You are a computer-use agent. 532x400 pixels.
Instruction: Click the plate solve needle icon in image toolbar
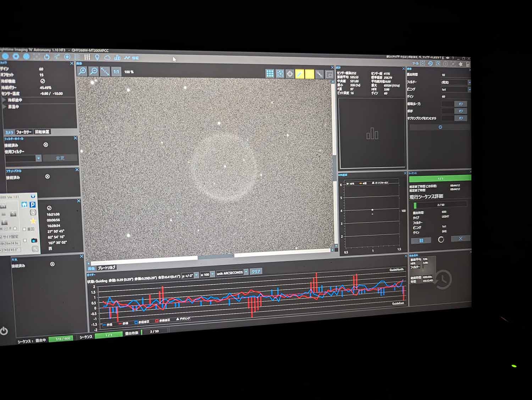(x=320, y=74)
